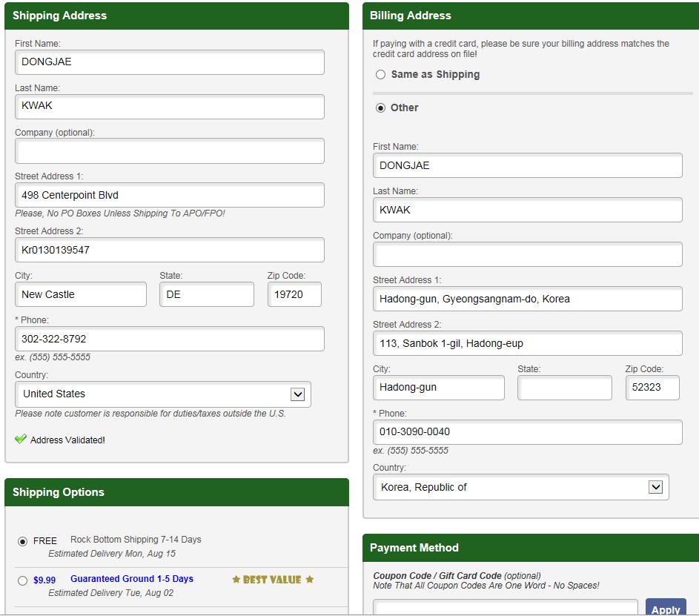The height and width of the screenshot is (616, 699).
Task: Click the green Address Validated checkmark icon
Action: tap(21, 440)
